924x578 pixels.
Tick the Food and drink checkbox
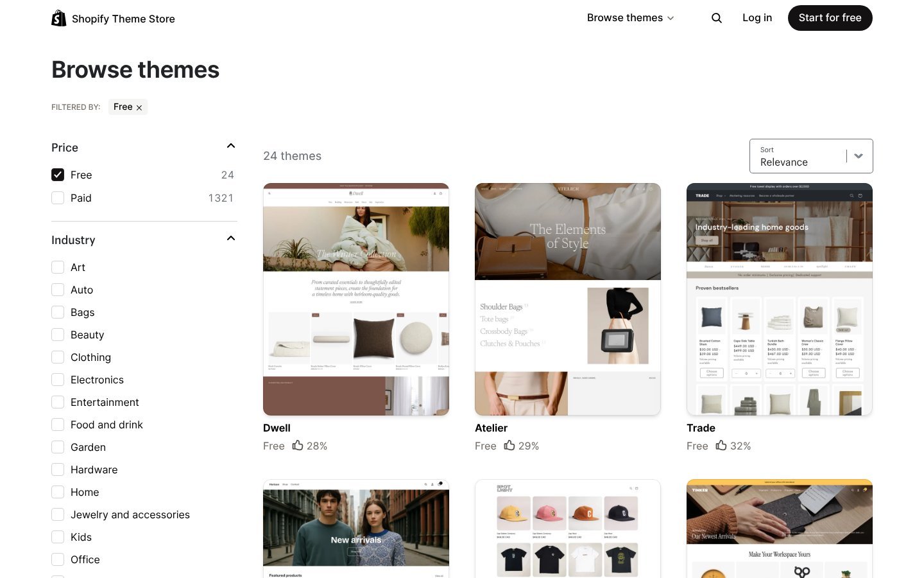tap(58, 425)
